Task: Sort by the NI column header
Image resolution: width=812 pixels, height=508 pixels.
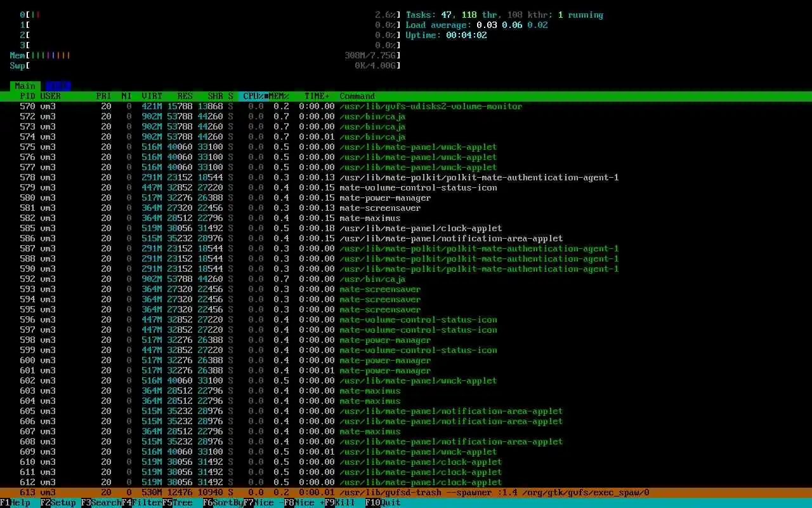Action: (127, 97)
